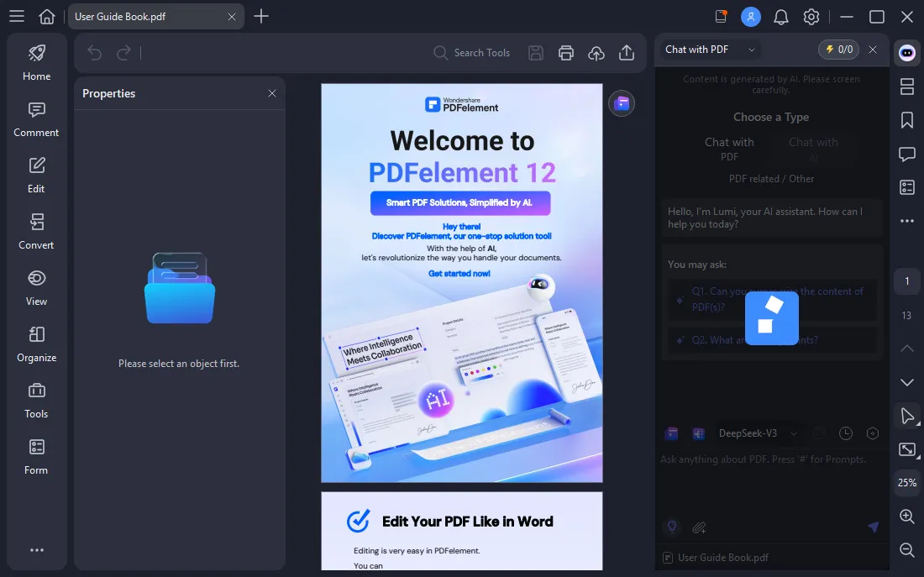This screenshot has height=577, width=924.
Task: Click User Guide Book.pdf in chat footer
Action: pyautogui.click(x=716, y=558)
